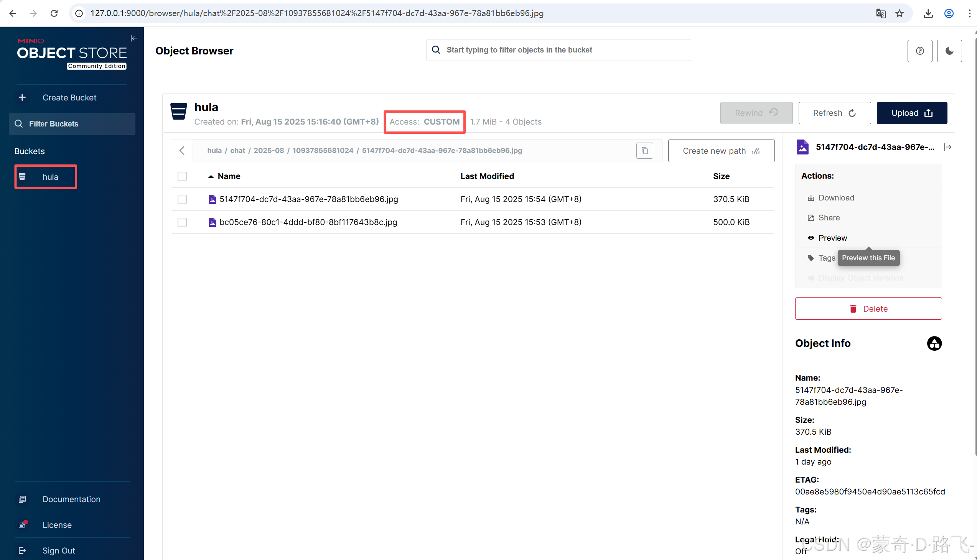Click the image icon of bc05ce76 file

click(x=212, y=222)
